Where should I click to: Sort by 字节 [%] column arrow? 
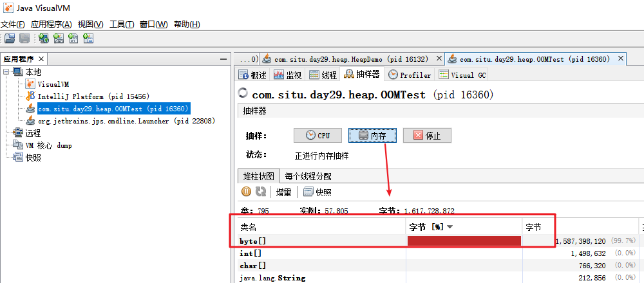pos(450,227)
